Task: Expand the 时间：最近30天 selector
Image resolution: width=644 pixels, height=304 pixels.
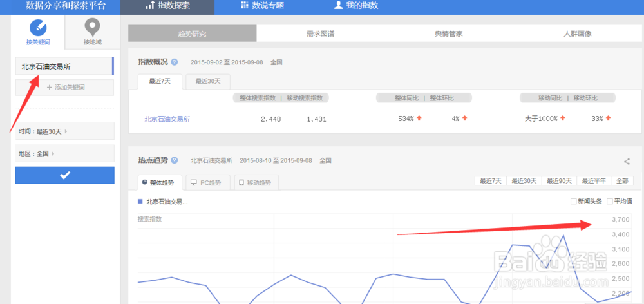Action: tap(65, 131)
